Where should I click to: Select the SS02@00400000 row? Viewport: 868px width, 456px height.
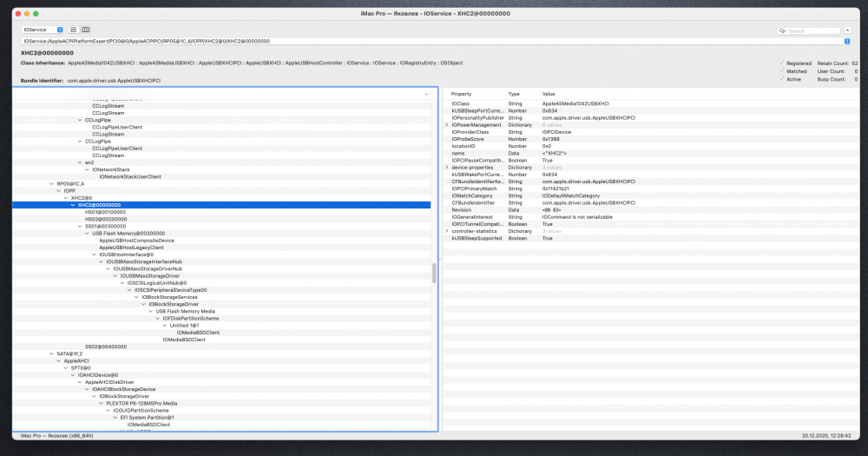point(221,347)
